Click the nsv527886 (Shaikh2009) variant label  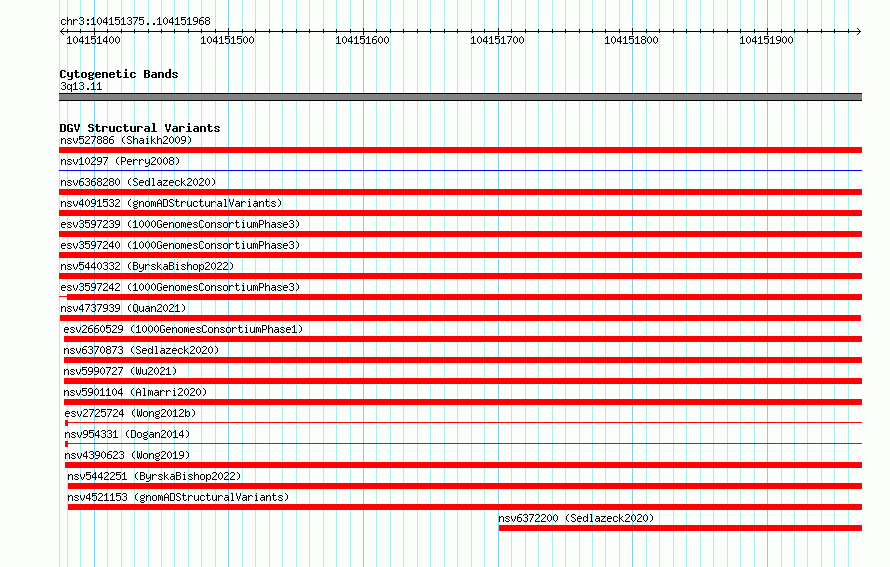126,140
